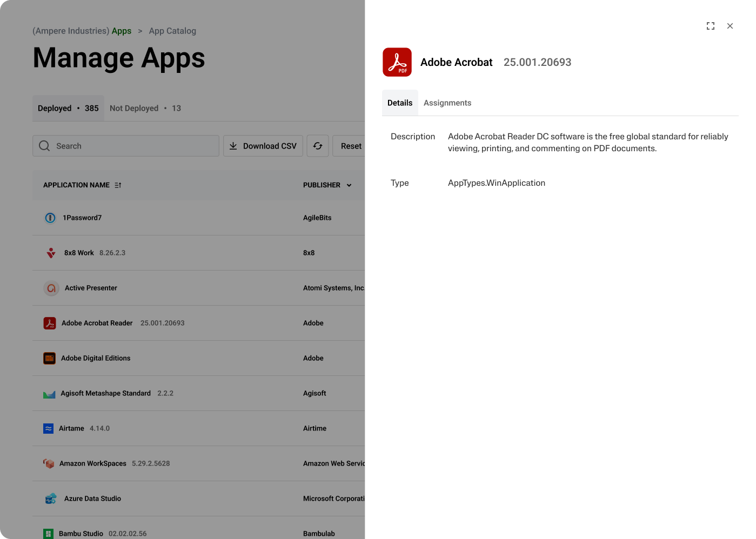756x539 pixels.
Task: Click the Amazon WorkSpaces app icon
Action: tap(49, 463)
